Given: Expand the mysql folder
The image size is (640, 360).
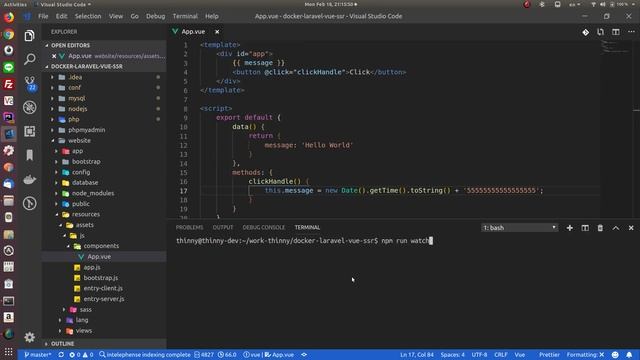Looking at the screenshot, I should tap(76, 98).
